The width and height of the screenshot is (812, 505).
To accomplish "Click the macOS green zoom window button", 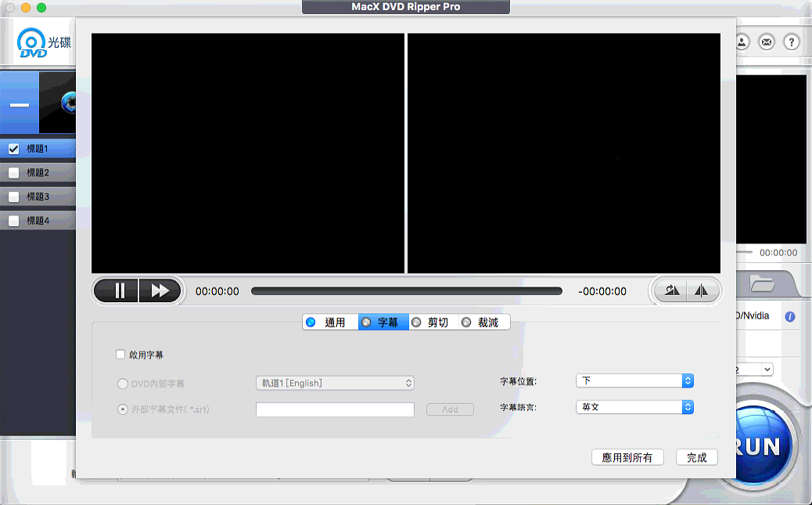I will pos(41,7).
